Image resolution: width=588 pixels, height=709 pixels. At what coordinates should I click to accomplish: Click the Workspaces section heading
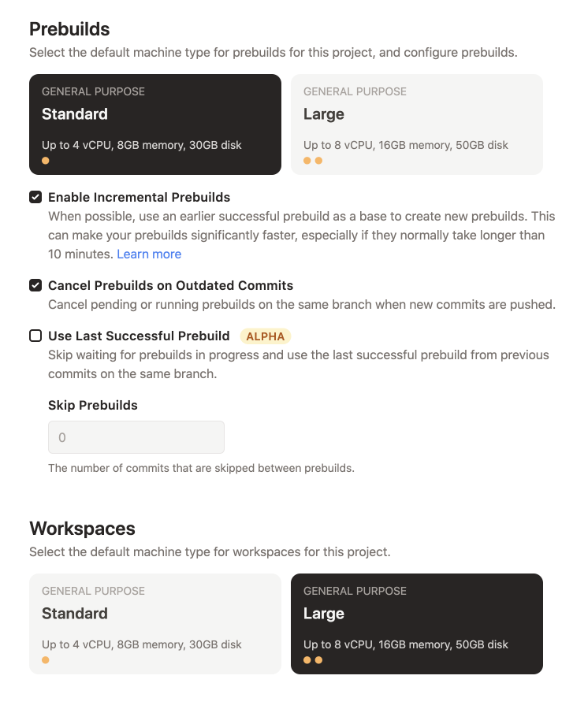tap(81, 529)
